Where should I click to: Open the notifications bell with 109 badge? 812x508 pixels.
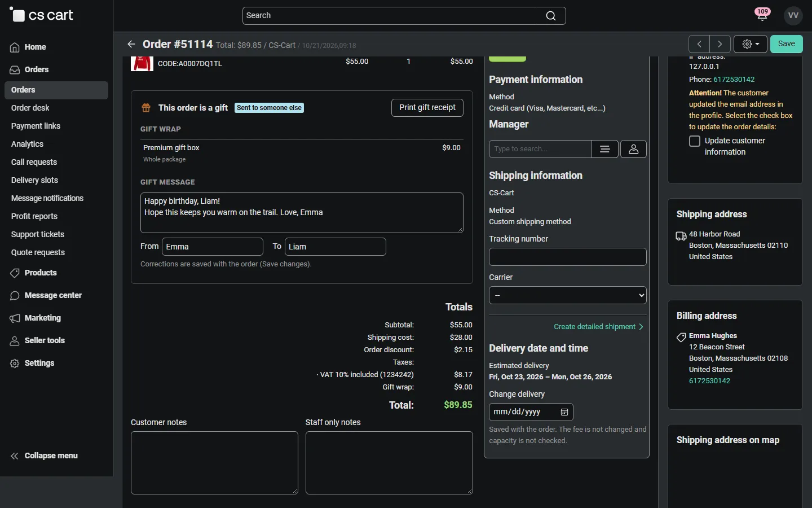[x=762, y=15]
